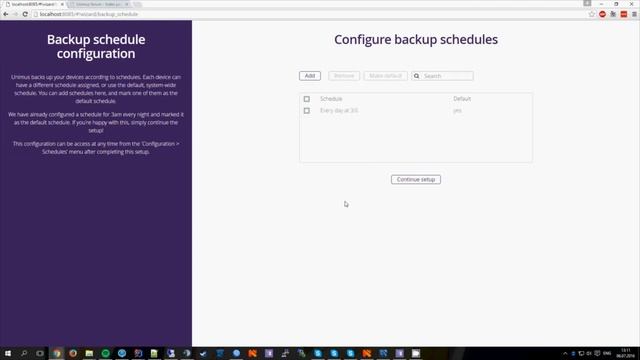Toggle the select-all checkbox in table header
Viewport: 640px width, 360px height.
(307, 99)
